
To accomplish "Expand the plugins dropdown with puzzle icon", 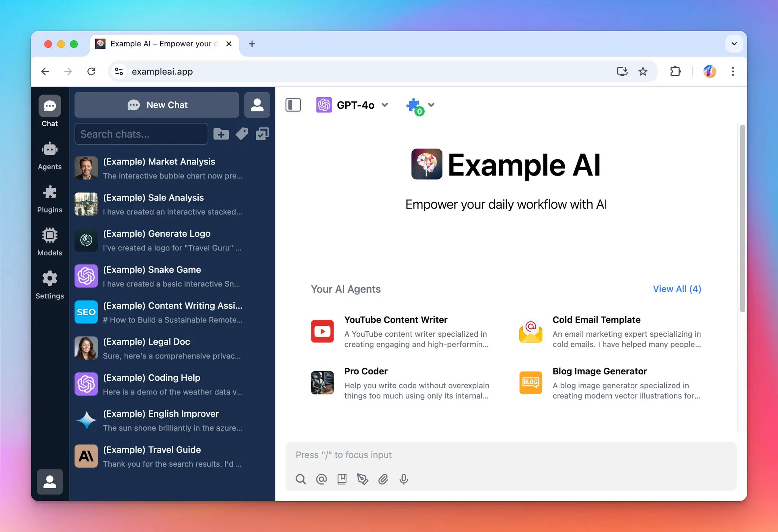I will [x=420, y=106].
